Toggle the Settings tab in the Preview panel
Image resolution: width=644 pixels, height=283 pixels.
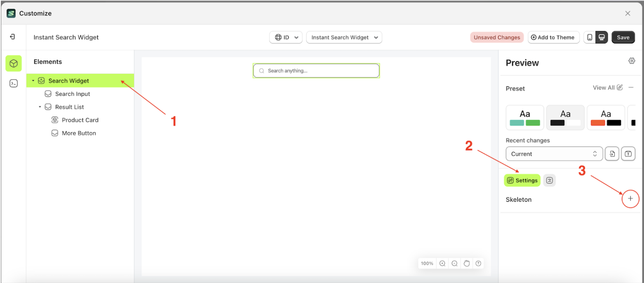tap(522, 180)
